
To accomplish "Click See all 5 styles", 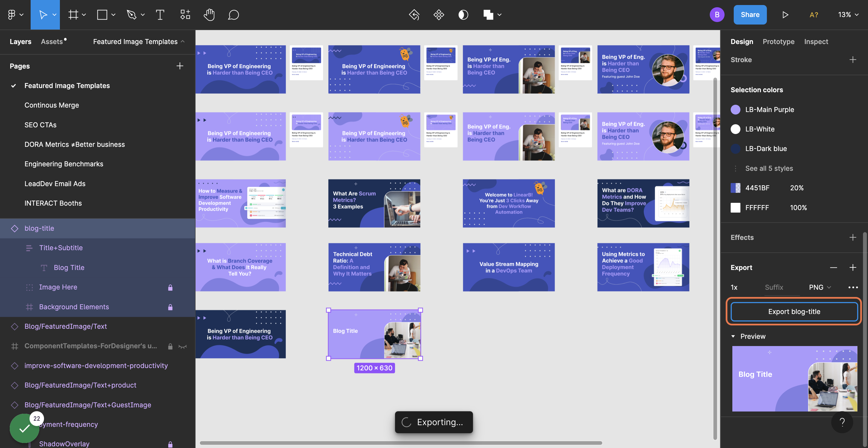I will click(769, 168).
